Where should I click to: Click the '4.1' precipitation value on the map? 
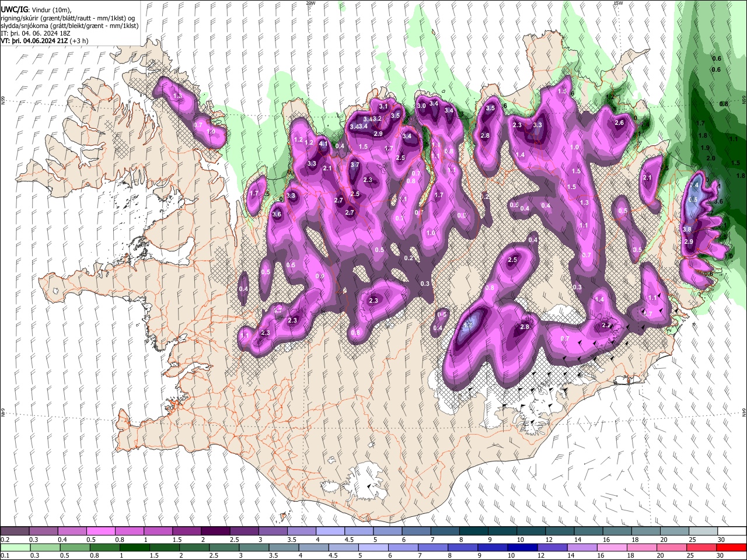(323, 143)
